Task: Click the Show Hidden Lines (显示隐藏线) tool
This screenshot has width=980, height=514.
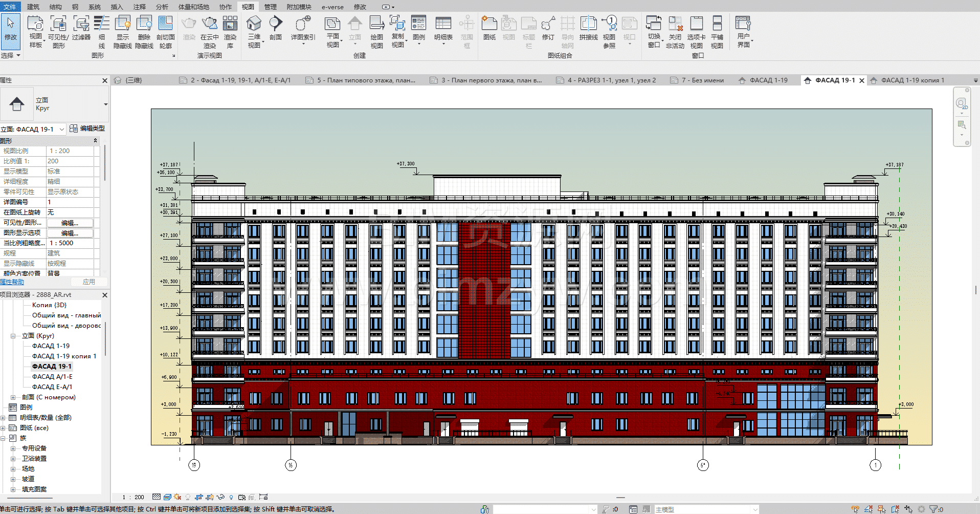Action: pos(123,32)
